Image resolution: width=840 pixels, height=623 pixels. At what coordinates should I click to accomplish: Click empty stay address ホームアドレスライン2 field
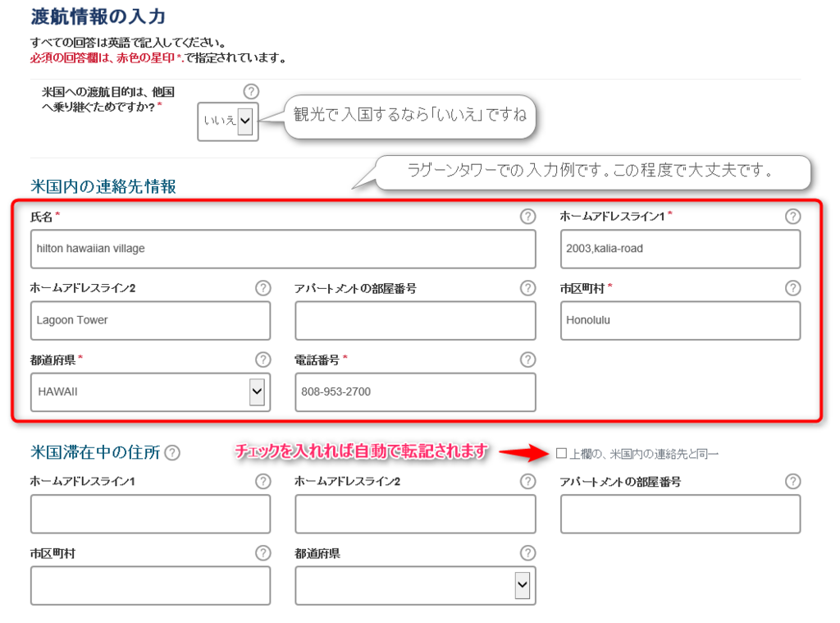click(x=415, y=514)
